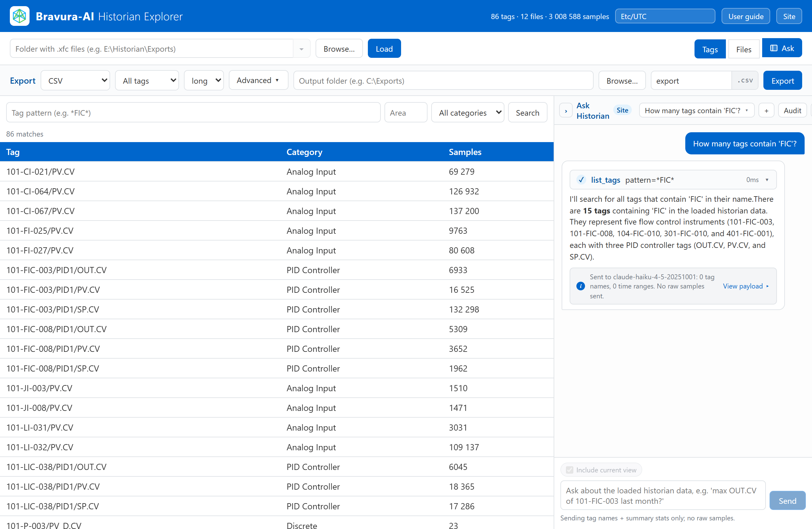Collapse the Ask Historian panel chevron
This screenshot has width=812, height=529.
click(566, 111)
